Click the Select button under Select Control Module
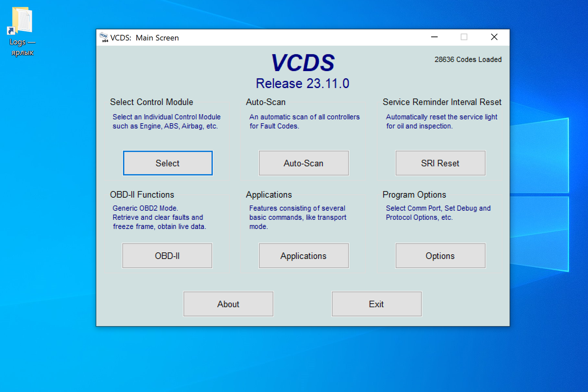The image size is (588, 392). pos(168,163)
